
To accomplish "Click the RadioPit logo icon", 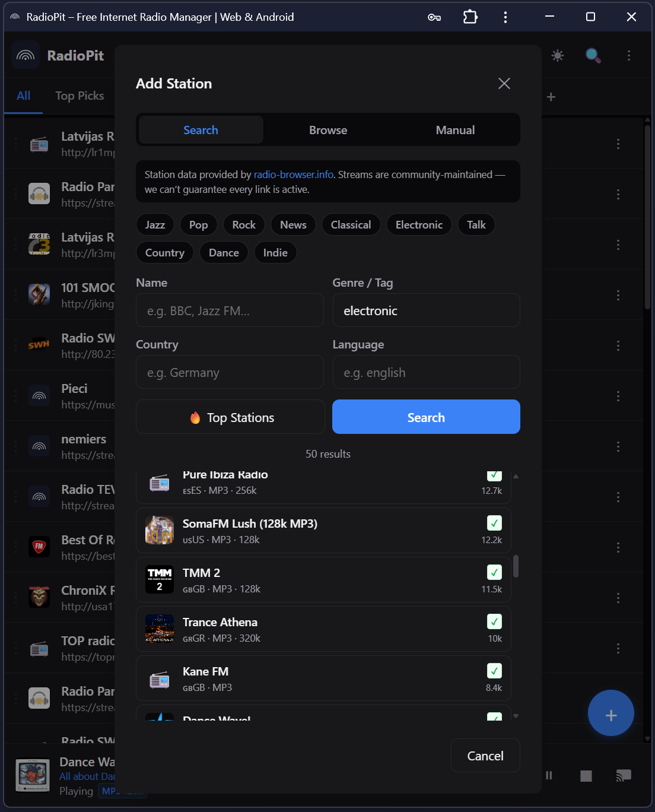I will (x=26, y=55).
